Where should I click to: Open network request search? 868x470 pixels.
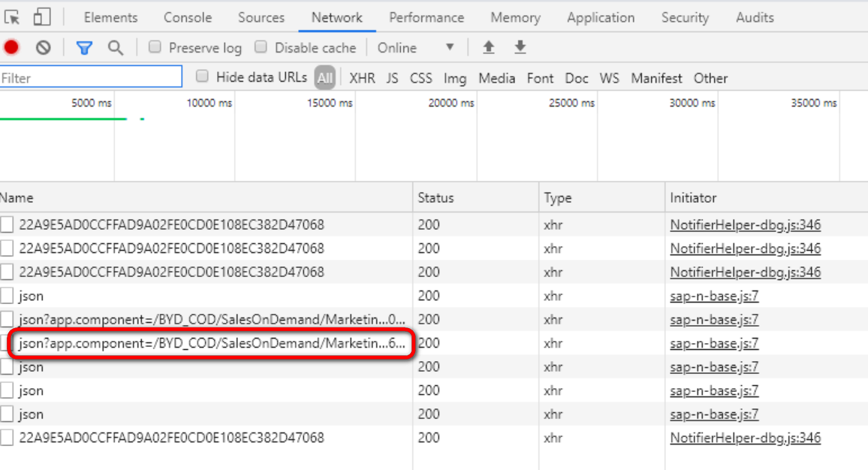pyautogui.click(x=116, y=47)
